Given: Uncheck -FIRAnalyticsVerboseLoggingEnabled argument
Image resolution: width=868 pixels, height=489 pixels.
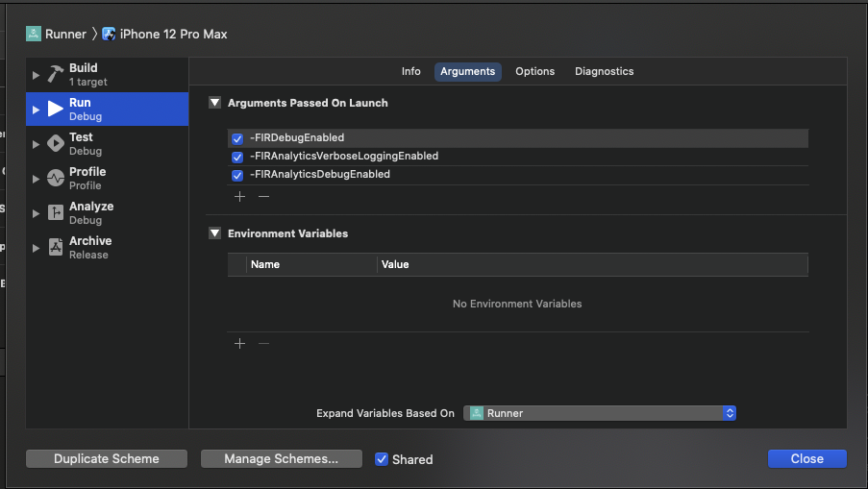Looking at the screenshot, I should pos(237,157).
